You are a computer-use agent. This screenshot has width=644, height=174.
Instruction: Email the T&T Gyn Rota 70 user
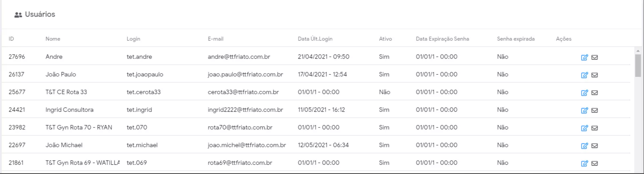[594, 128]
